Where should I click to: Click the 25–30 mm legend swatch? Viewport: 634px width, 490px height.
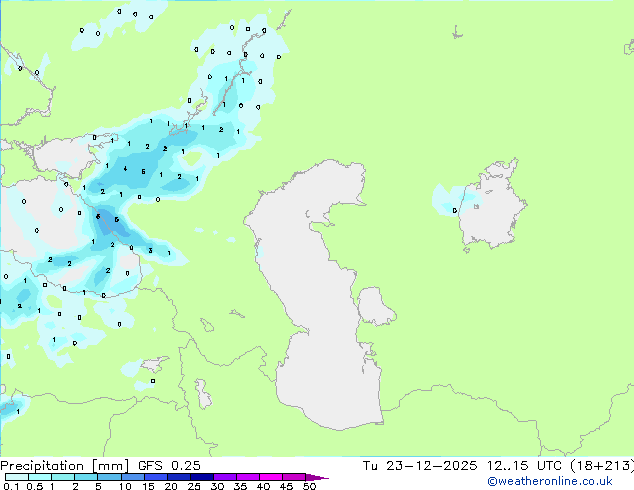[201, 477]
